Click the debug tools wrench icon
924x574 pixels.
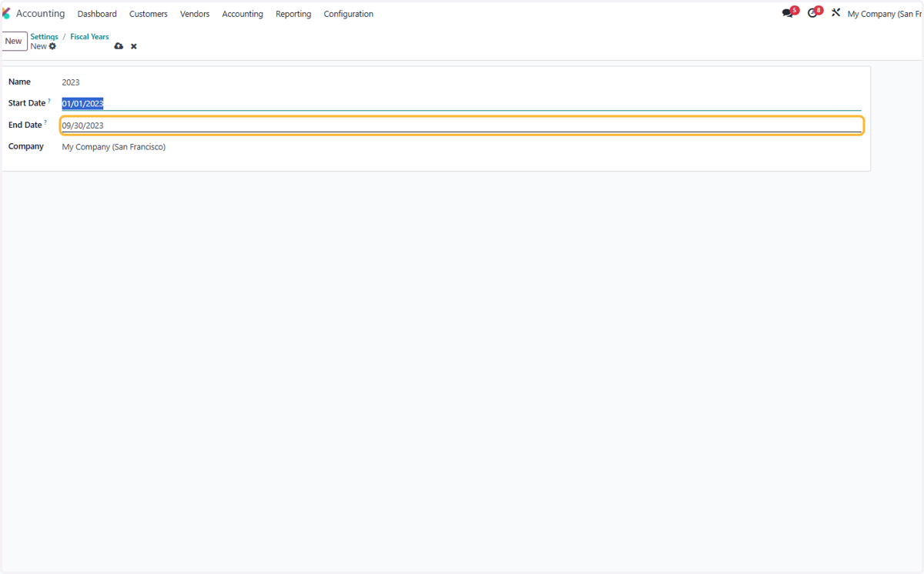835,13
